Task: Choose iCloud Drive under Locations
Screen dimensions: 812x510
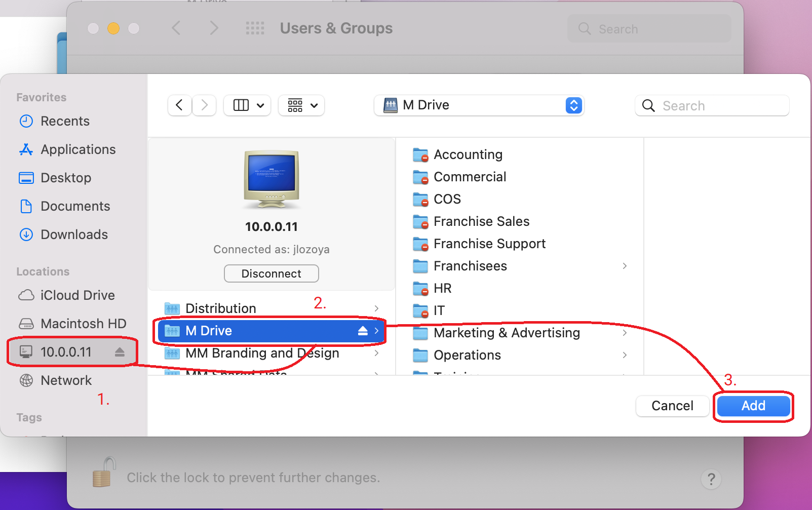Action: point(78,295)
